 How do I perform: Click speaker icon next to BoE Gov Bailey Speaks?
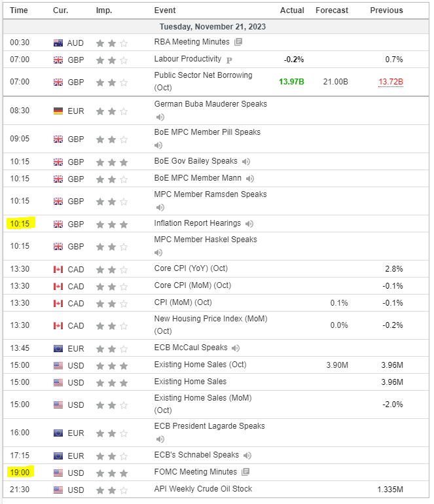coord(246,161)
